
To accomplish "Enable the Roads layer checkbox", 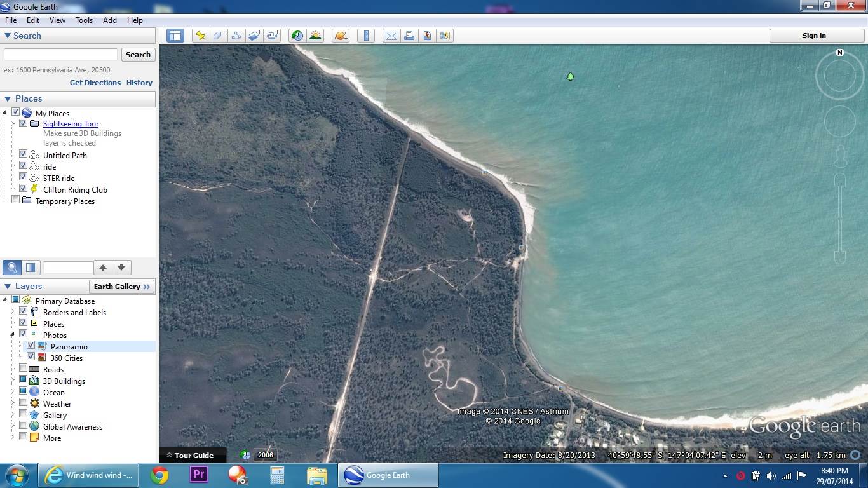I will pyautogui.click(x=24, y=369).
